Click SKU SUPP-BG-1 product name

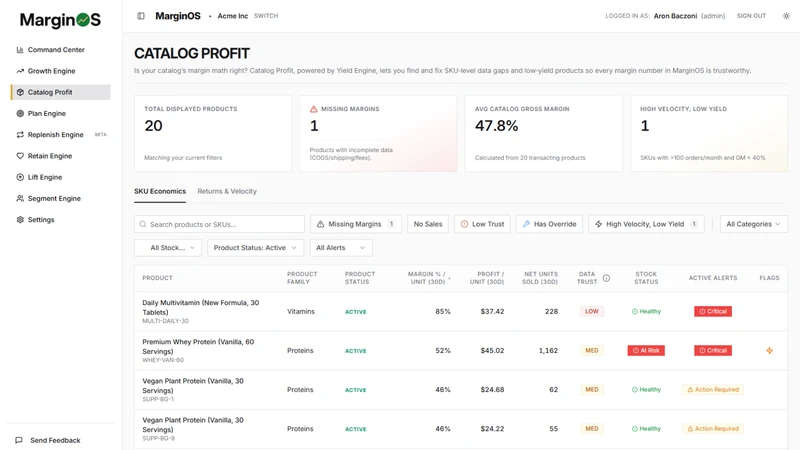coord(193,386)
